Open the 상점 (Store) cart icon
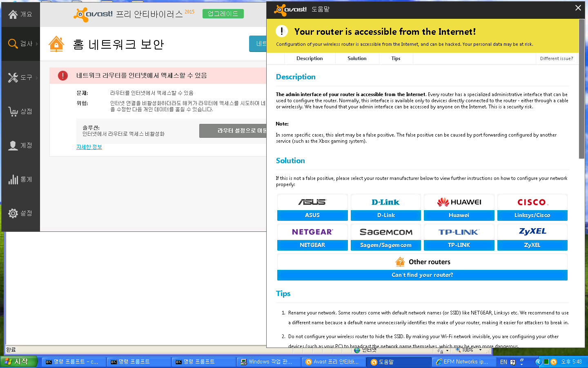 (x=13, y=111)
